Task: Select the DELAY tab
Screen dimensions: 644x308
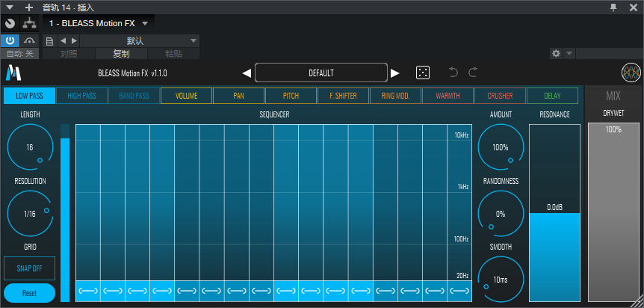Action: pyautogui.click(x=552, y=96)
